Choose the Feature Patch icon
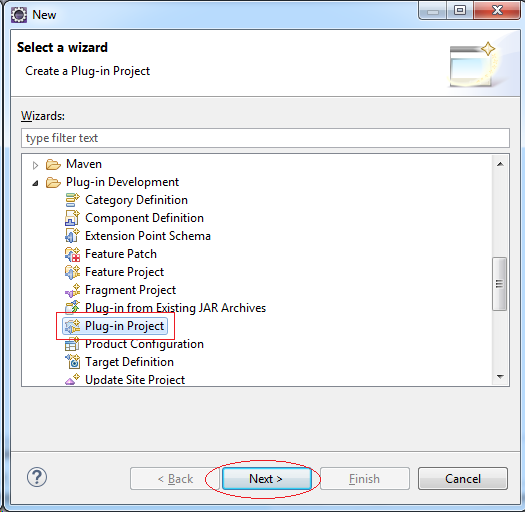 click(72, 254)
